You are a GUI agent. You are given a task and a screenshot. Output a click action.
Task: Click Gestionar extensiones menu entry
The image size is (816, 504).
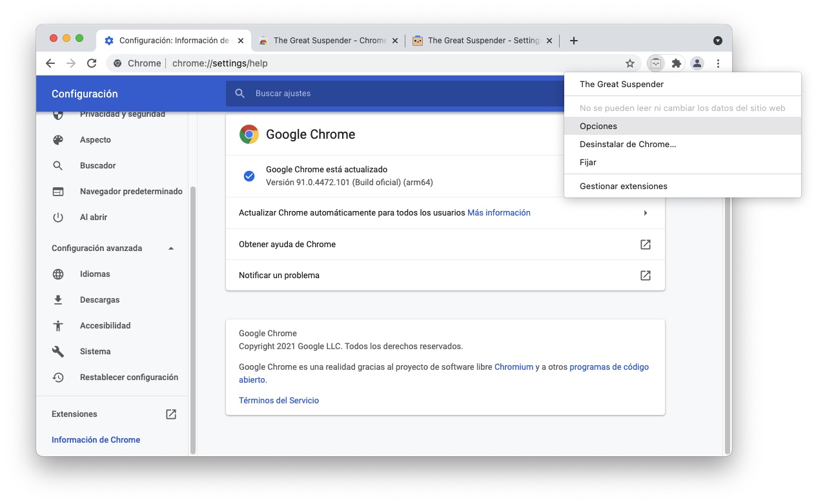point(623,186)
